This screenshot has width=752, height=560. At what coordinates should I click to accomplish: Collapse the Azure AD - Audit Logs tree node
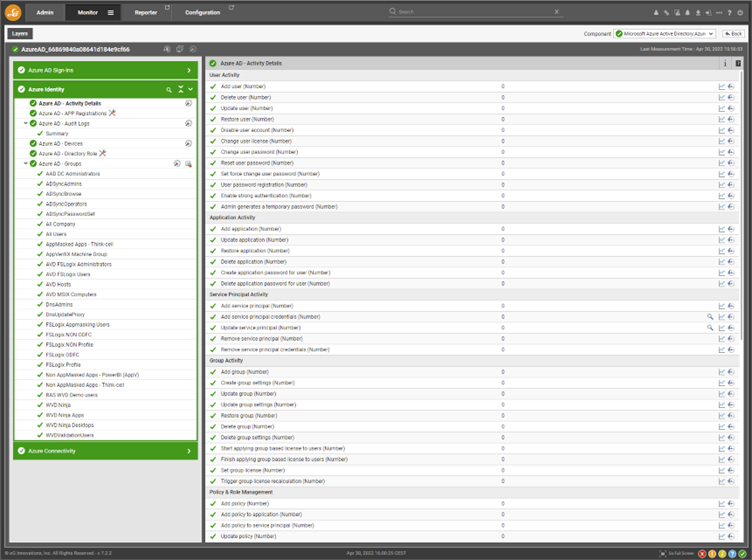click(x=26, y=123)
